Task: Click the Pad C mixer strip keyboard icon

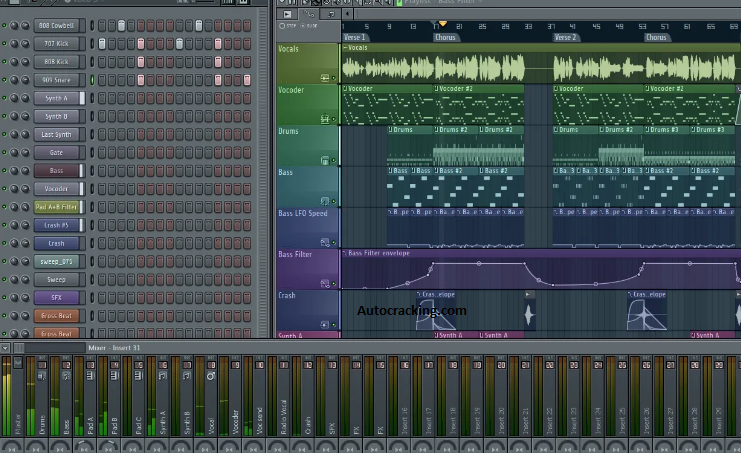Action: click(138, 376)
